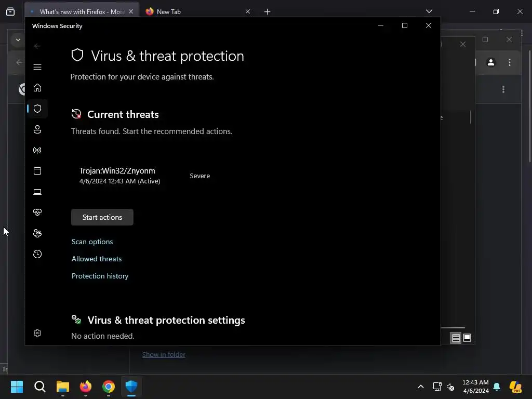The width and height of the screenshot is (532, 399).
Task: Maximize the Windows Security window
Action: click(404, 25)
